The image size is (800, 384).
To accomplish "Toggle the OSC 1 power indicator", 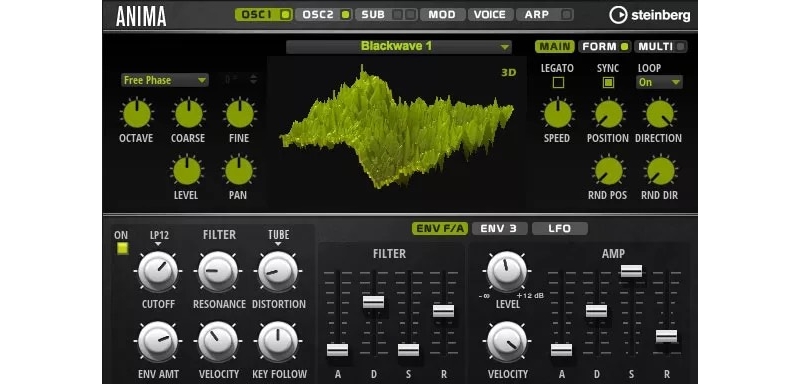I will (285, 15).
